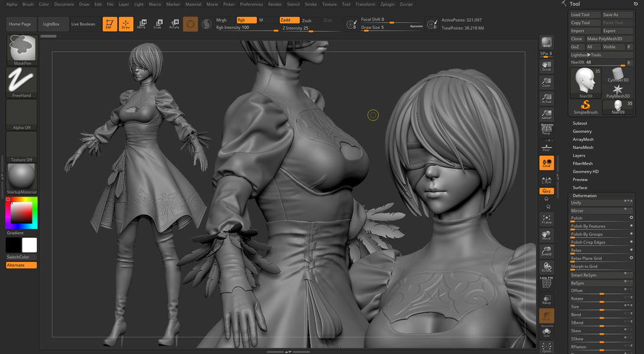
Task: Click the Rotate view icon in right shelf
Action: click(546, 267)
